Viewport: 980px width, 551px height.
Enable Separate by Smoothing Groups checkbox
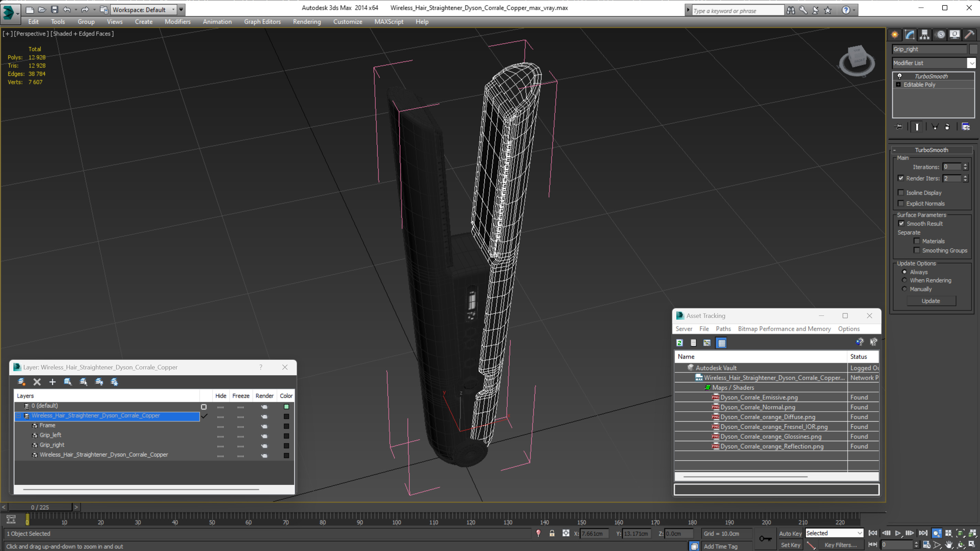[917, 250]
